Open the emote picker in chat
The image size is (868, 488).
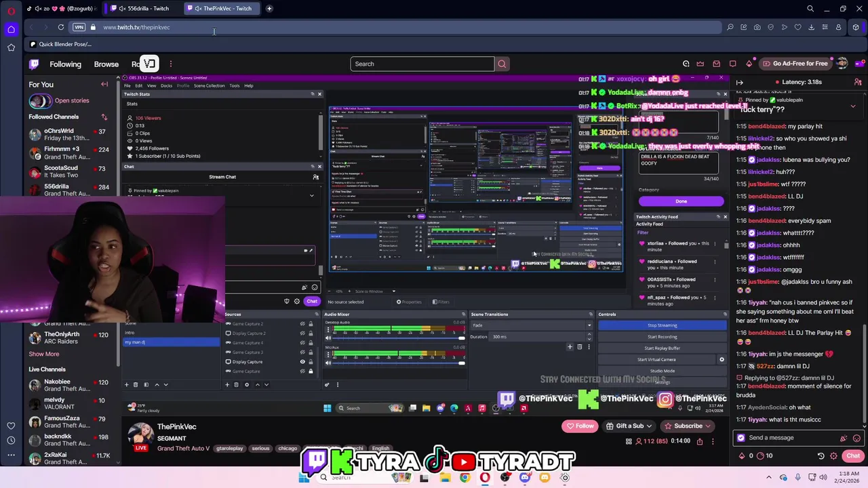(856, 438)
